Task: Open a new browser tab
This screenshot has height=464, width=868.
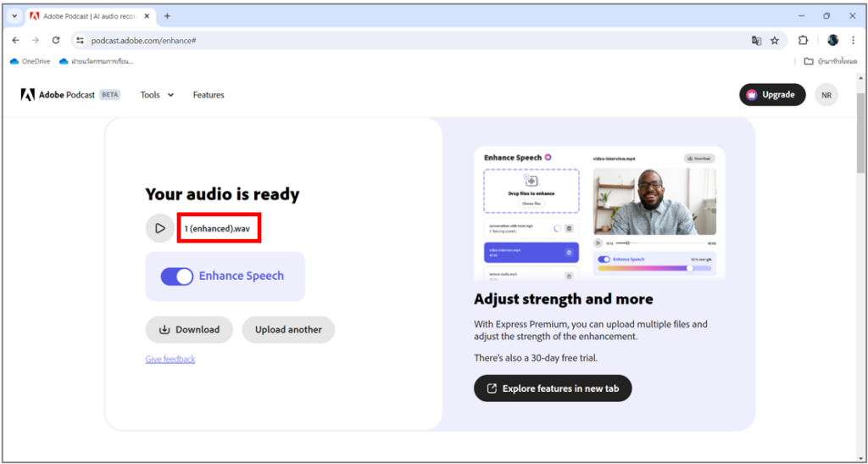Action: (x=167, y=16)
